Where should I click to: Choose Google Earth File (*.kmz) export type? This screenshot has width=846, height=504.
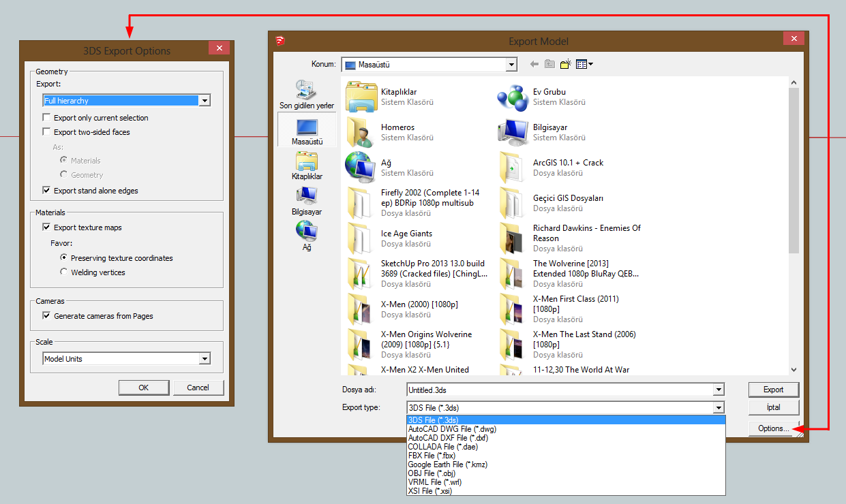click(566, 464)
